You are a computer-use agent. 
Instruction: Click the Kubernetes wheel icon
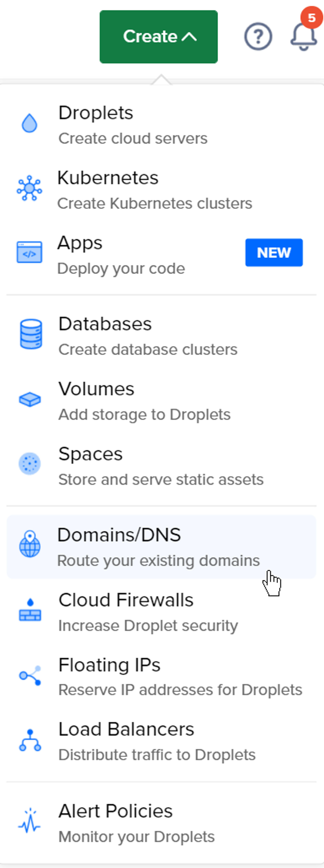pyautogui.click(x=29, y=188)
